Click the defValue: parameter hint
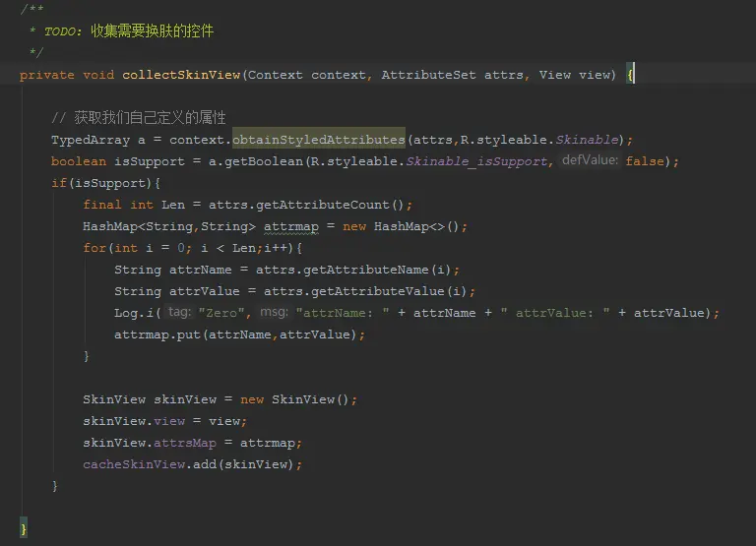This screenshot has height=546, width=756. coord(591,160)
